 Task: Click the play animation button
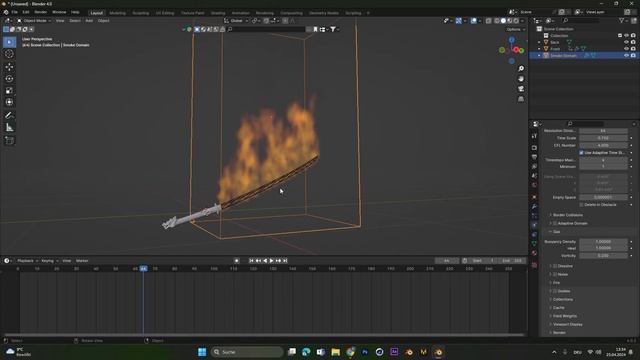coord(271,260)
